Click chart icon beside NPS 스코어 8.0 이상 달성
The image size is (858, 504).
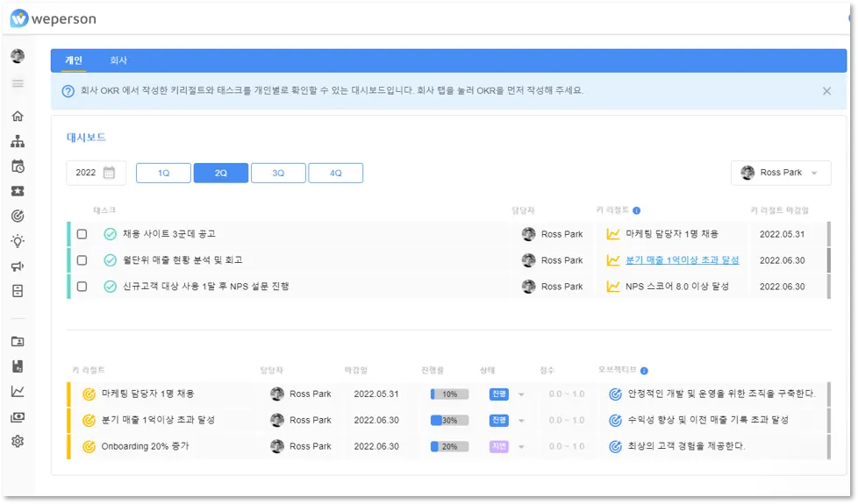[x=613, y=287]
